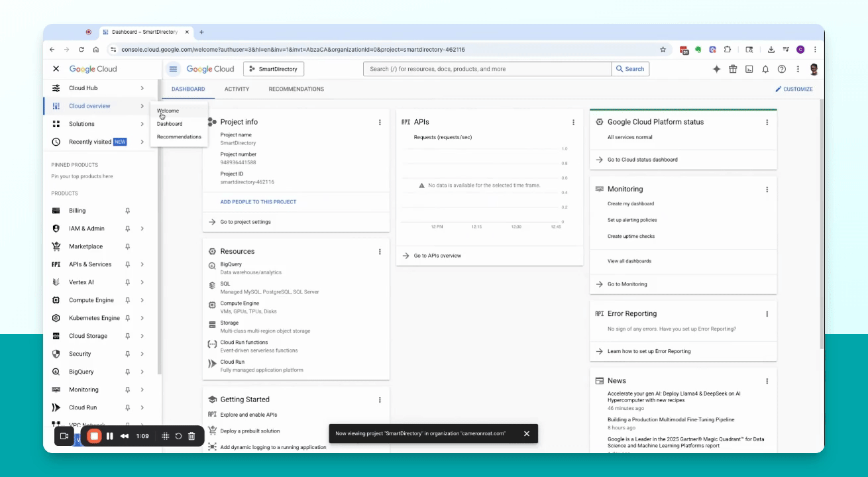
Task: Expand the BigQuery submenu chevron
Action: [142, 372]
